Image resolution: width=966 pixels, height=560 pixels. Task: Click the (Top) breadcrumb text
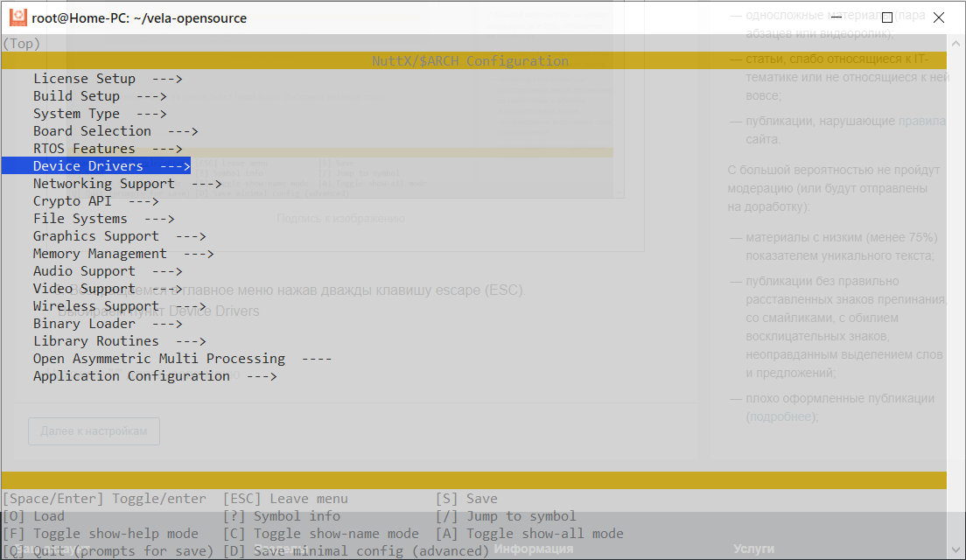(22, 44)
